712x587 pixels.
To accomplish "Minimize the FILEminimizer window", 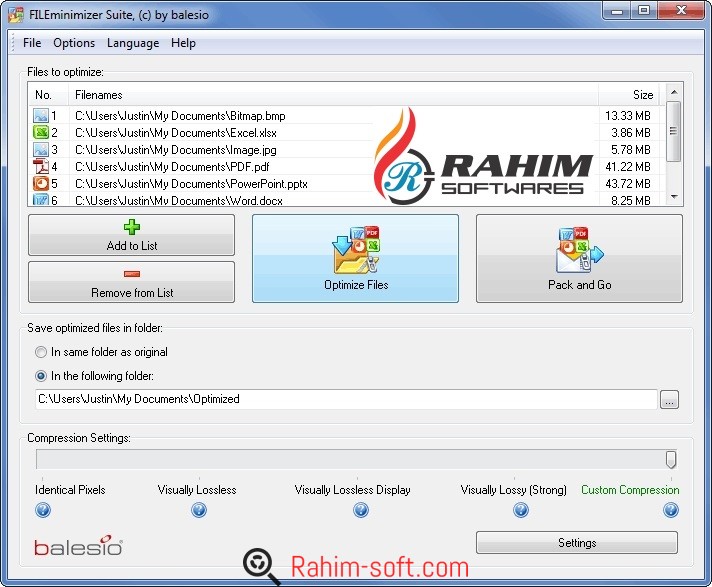I will click(617, 11).
